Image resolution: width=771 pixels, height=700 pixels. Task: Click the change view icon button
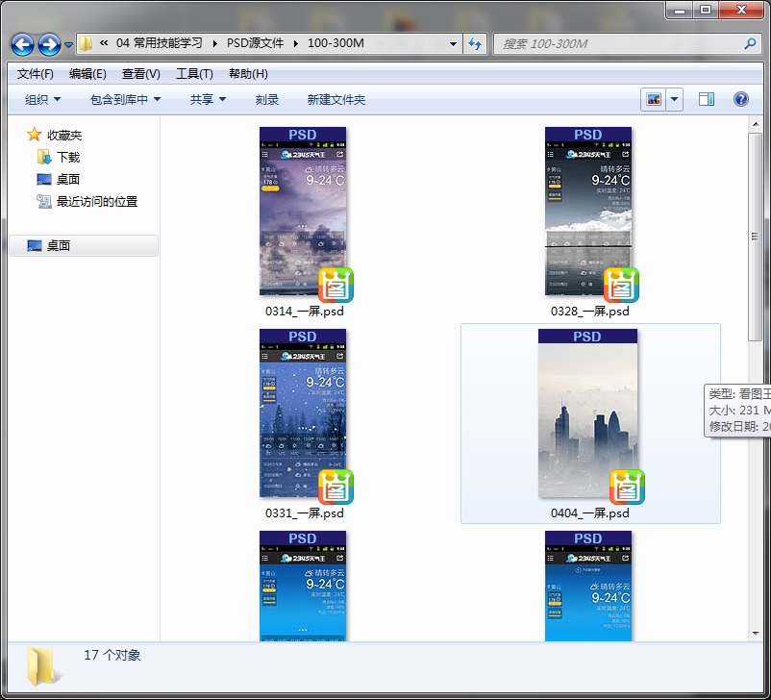[654, 99]
